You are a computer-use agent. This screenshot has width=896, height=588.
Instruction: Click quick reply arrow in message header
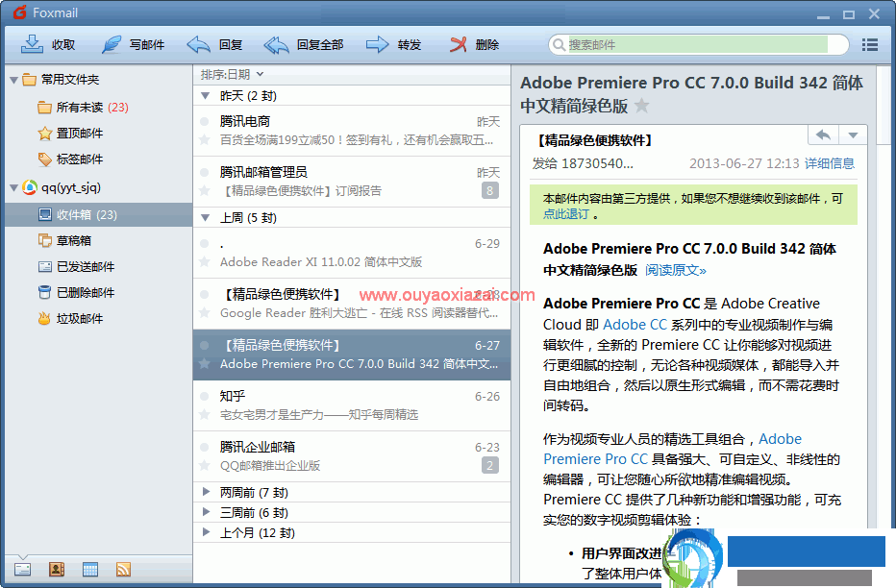(823, 135)
